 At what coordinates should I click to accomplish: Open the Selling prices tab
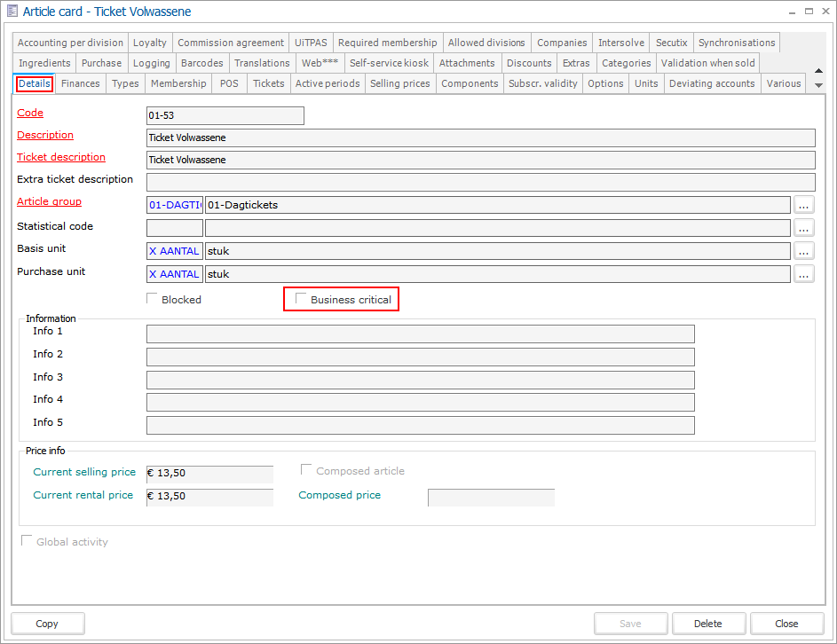[x=399, y=83]
